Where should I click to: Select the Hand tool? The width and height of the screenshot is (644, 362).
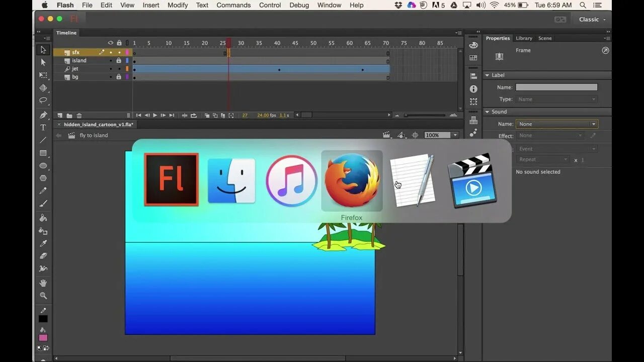pos(43,283)
